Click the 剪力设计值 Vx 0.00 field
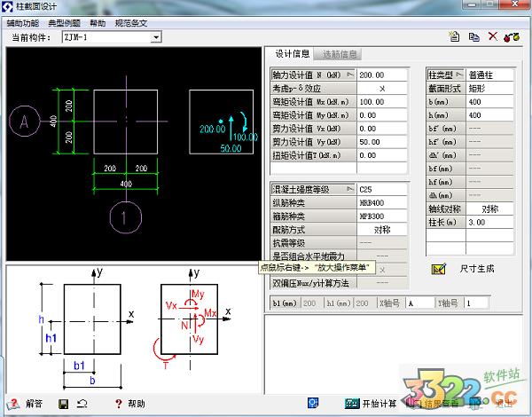This screenshot has width=532, height=417. pyautogui.click(x=382, y=129)
